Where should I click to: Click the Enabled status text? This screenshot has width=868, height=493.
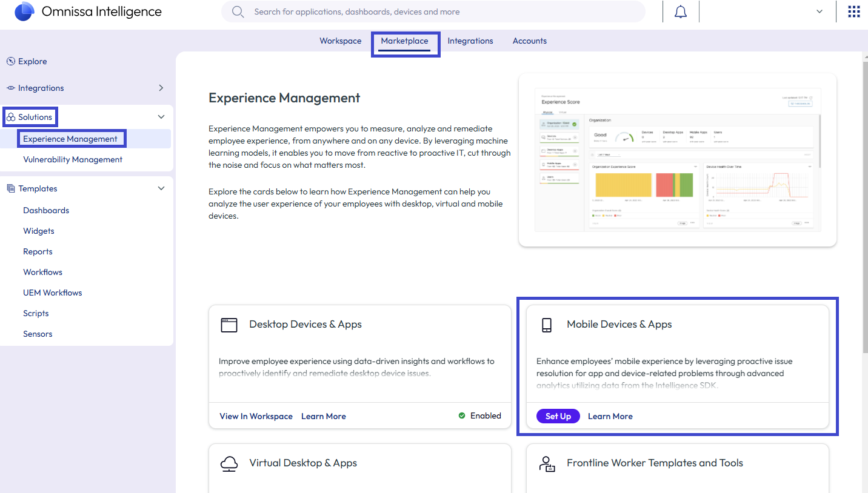(x=486, y=415)
